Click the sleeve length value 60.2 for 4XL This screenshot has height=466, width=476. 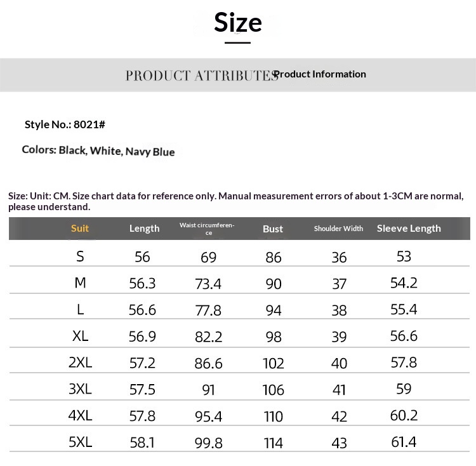(x=404, y=416)
